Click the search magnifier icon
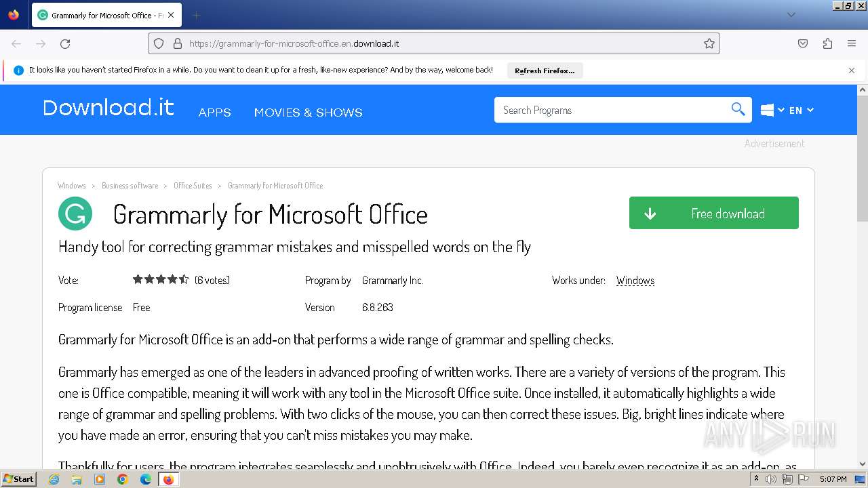The width and height of the screenshot is (868, 488). [x=738, y=109]
